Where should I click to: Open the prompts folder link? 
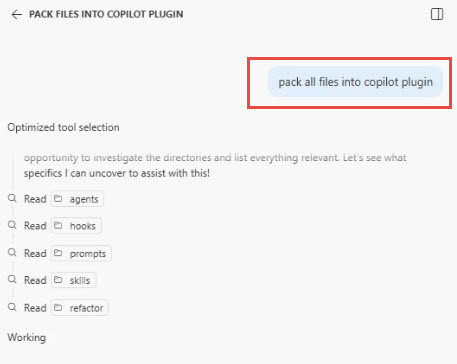pos(81,253)
